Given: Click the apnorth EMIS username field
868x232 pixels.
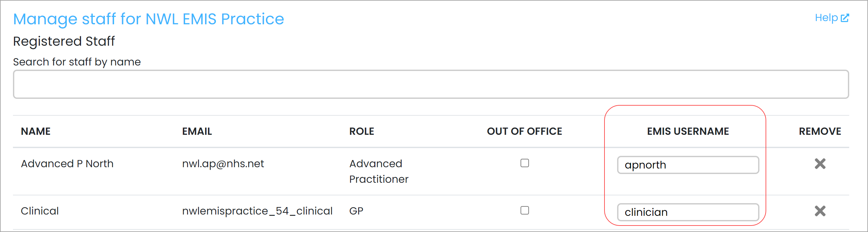Looking at the screenshot, I should click(x=688, y=165).
